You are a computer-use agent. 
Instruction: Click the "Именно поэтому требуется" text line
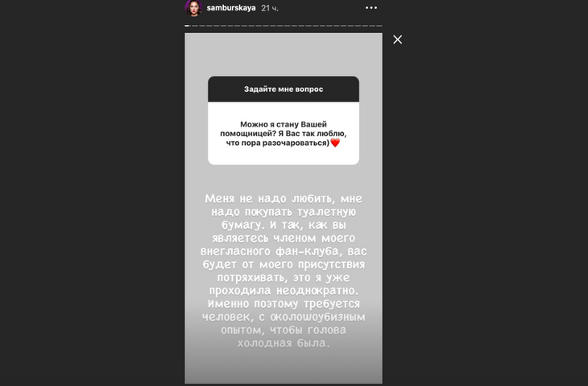tap(284, 304)
